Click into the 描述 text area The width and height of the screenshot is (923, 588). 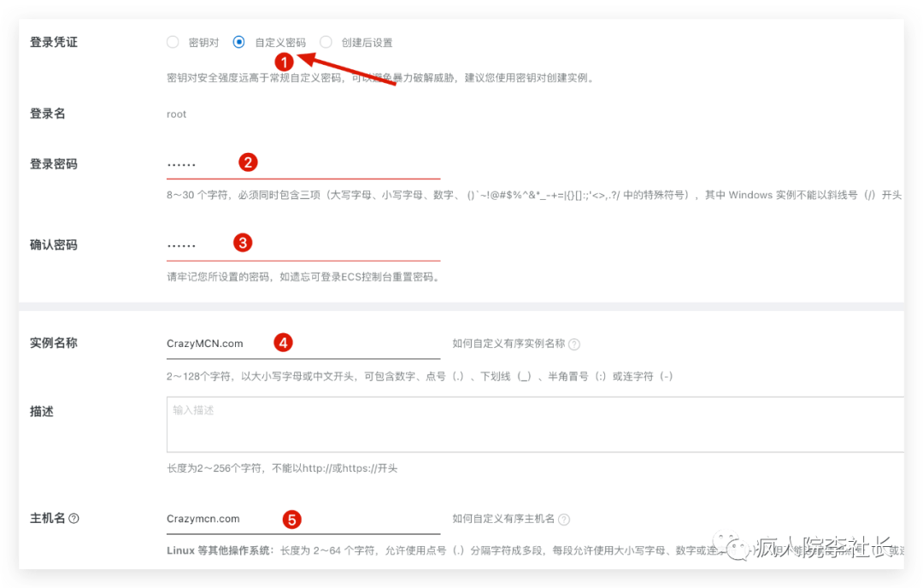(534, 424)
